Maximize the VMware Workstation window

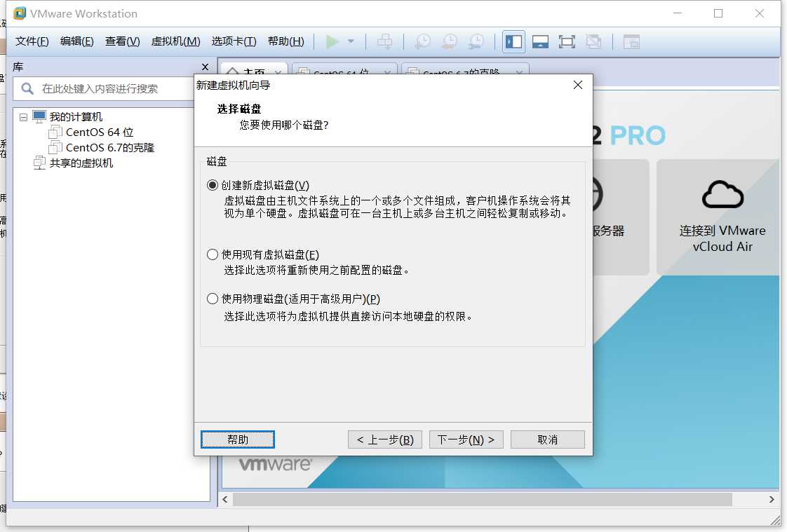tap(718, 13)
